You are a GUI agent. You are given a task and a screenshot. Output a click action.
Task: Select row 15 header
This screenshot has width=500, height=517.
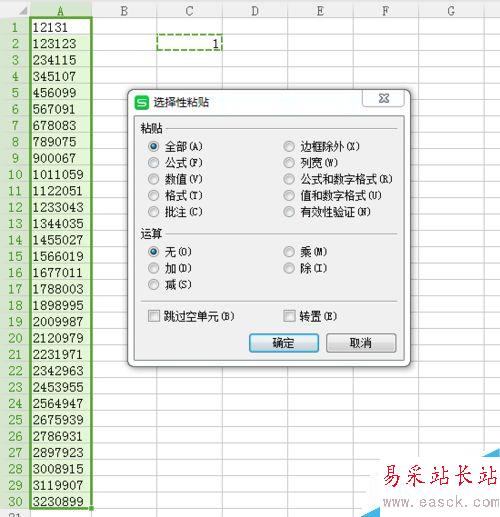[x=15, y=256]
